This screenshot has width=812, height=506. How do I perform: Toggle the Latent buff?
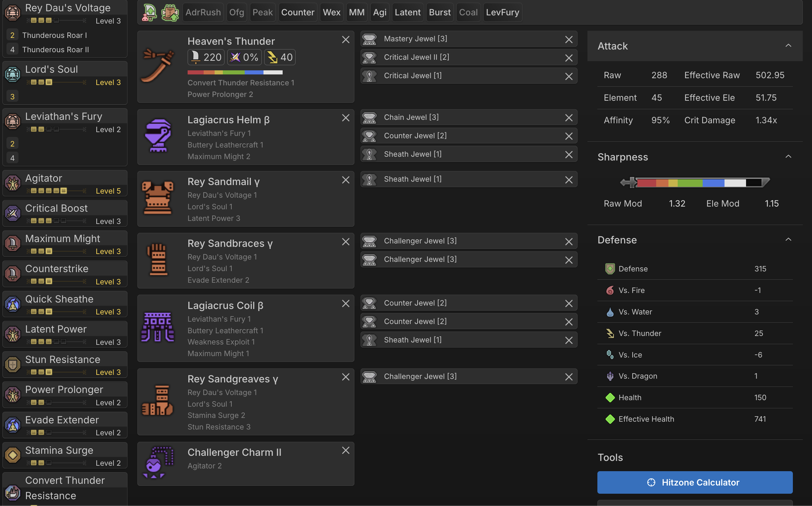(x=407, y=13)
